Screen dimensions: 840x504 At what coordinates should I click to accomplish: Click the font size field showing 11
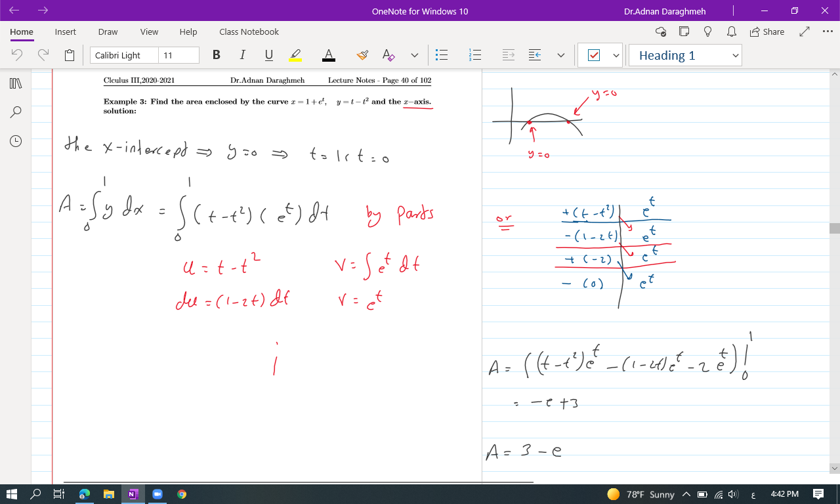[178, 55]
